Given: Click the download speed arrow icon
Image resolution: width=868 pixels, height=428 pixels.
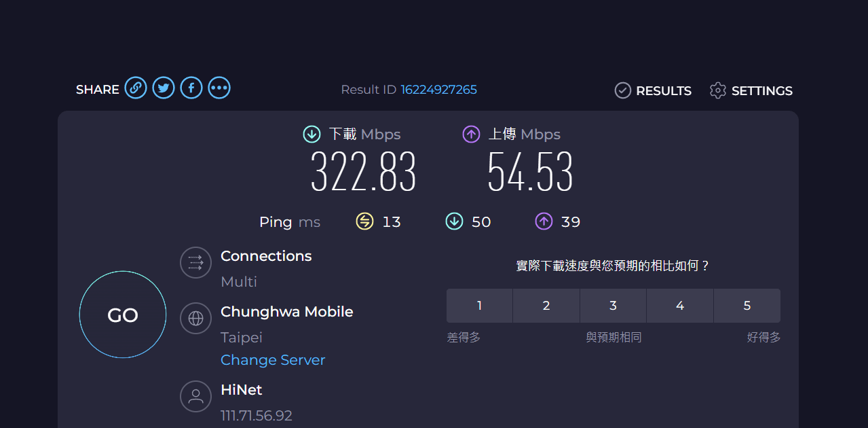Looking at the screenshot, I should coord(311,134).
